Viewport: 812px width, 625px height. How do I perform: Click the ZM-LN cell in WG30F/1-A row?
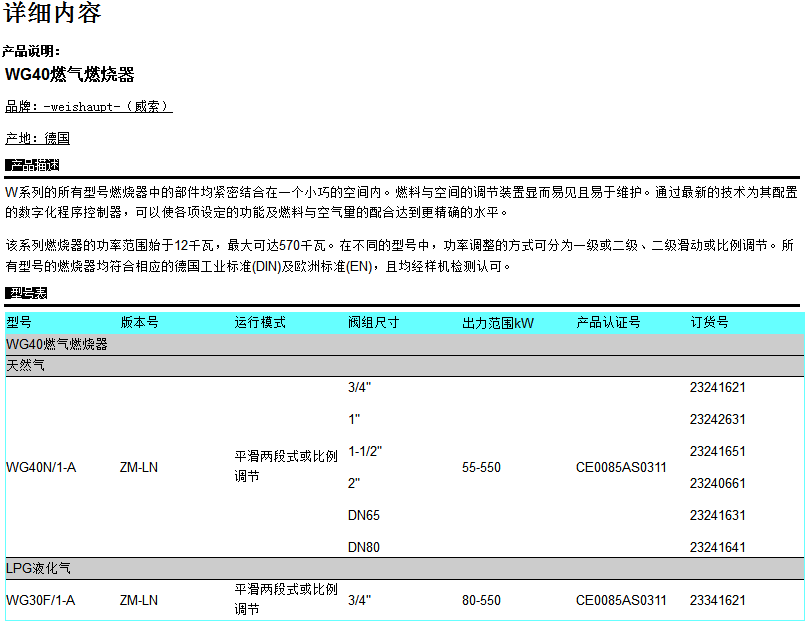[x=139, y=601]
